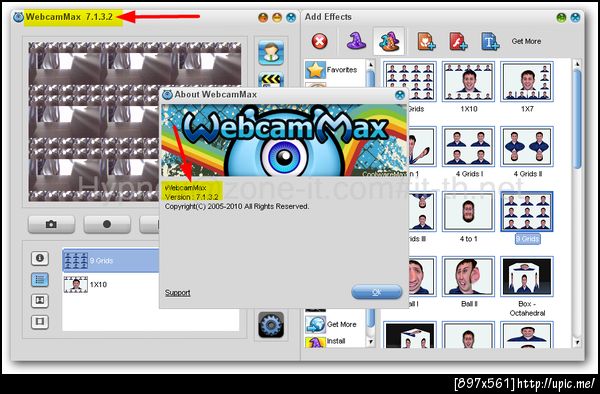Click the user source icon beside the preview
Image resolution: width=600 pixels, height=394 pixels.
pyautogui.click(x=271, y=52)
